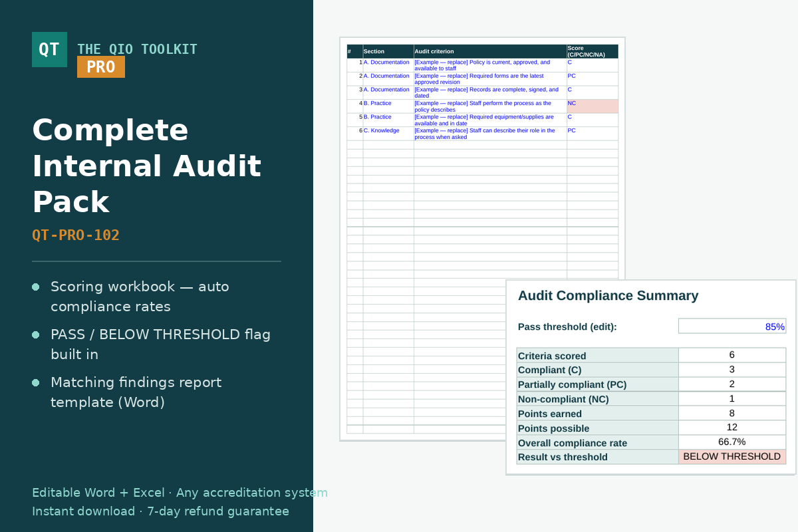Screen dimensions: 798x532
Task: Click criterion 'Records are complete, signed' cell
Action: click(x=490, y=92)
